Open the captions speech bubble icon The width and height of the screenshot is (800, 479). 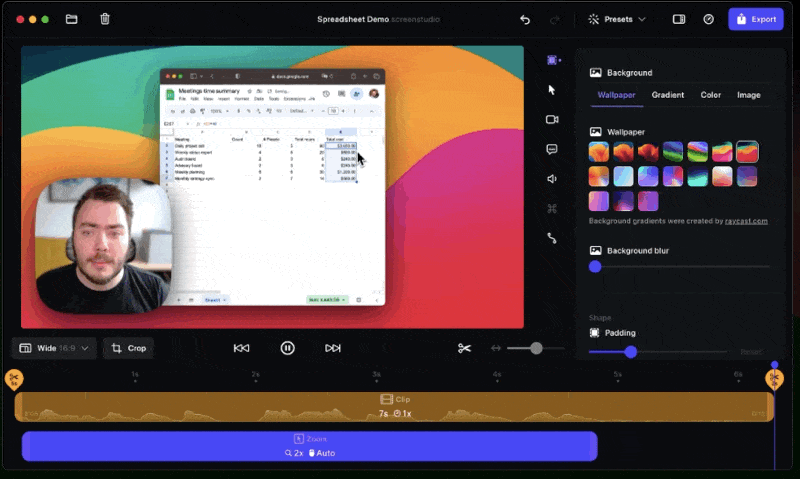click(552, 149)
